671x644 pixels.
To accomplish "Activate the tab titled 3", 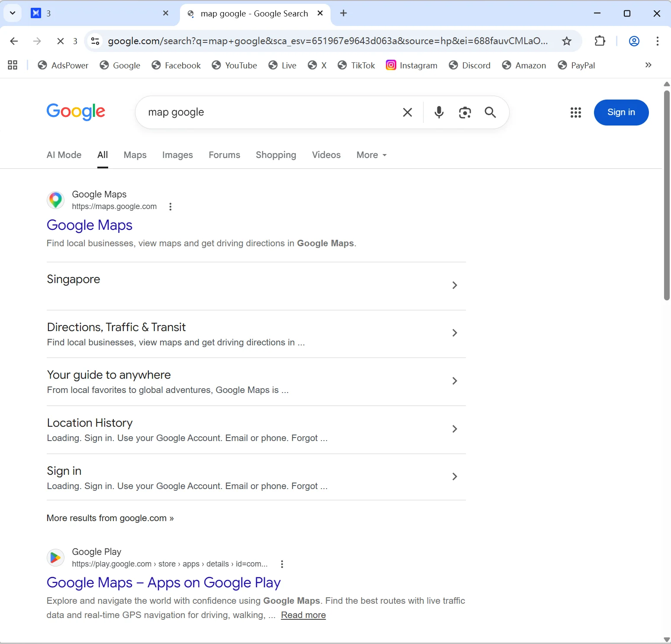I will 100,13.
